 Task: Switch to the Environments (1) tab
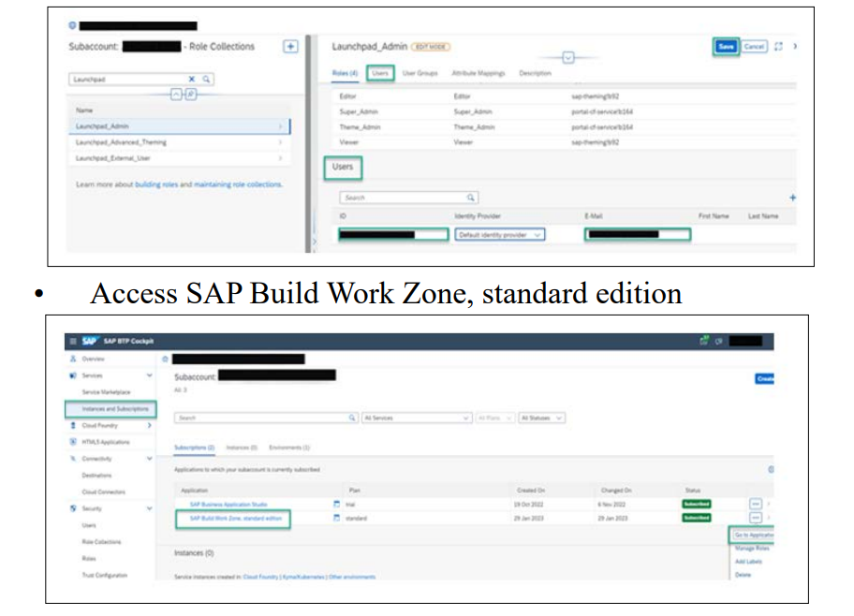click(289, 447)
